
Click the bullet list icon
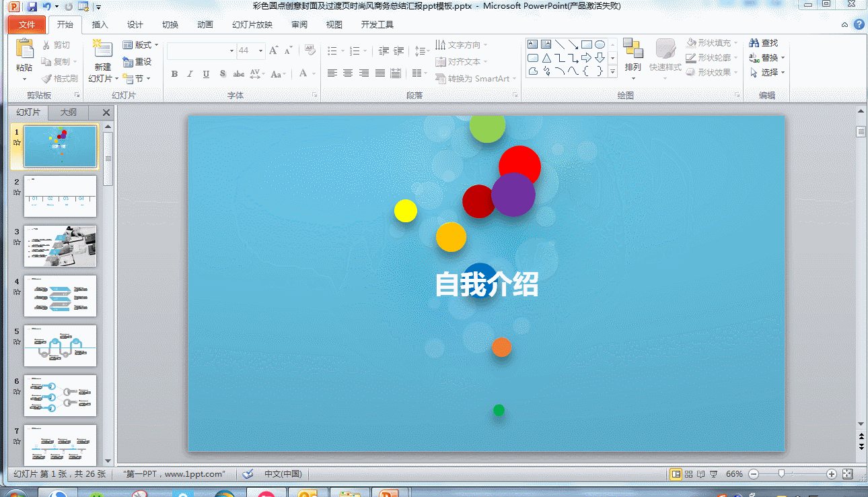(332, 51)
